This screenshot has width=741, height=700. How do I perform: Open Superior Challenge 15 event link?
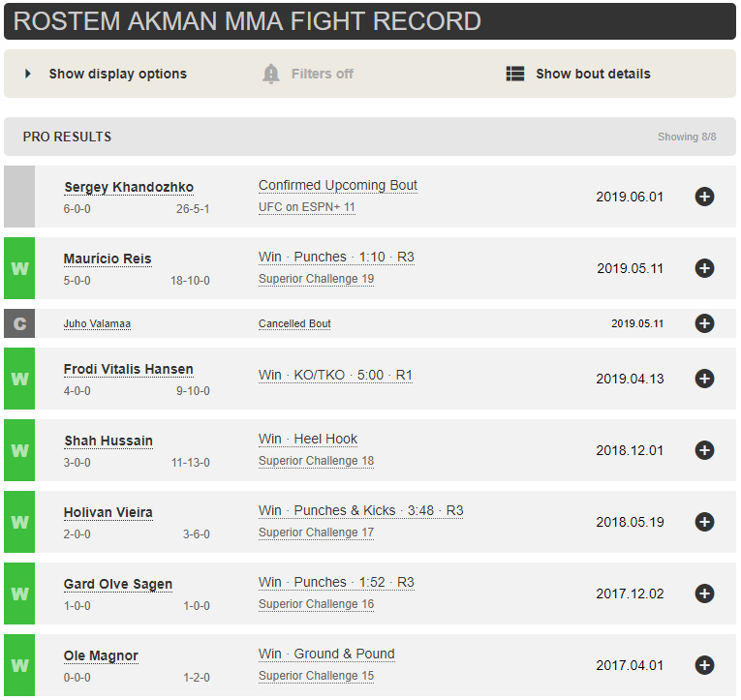(x=316, y=676)
